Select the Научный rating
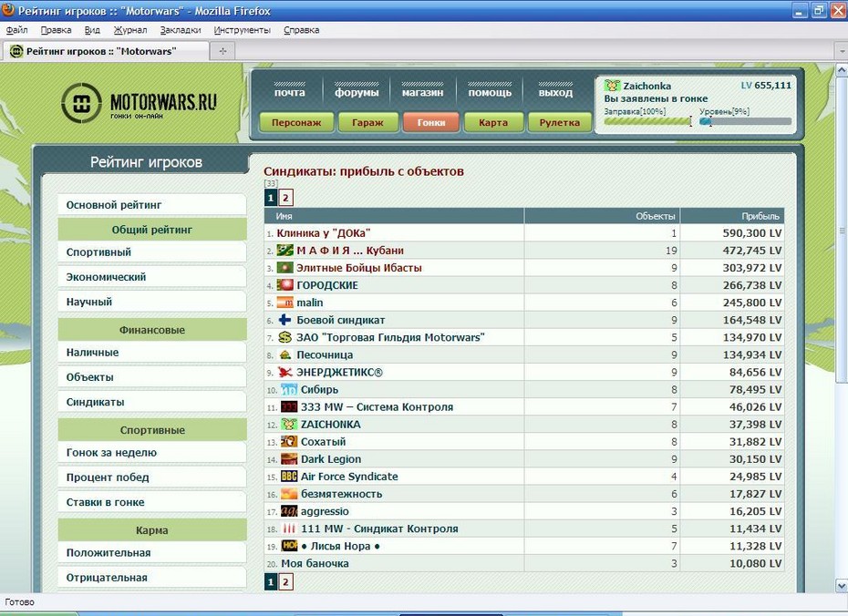 tap(152, 302)
